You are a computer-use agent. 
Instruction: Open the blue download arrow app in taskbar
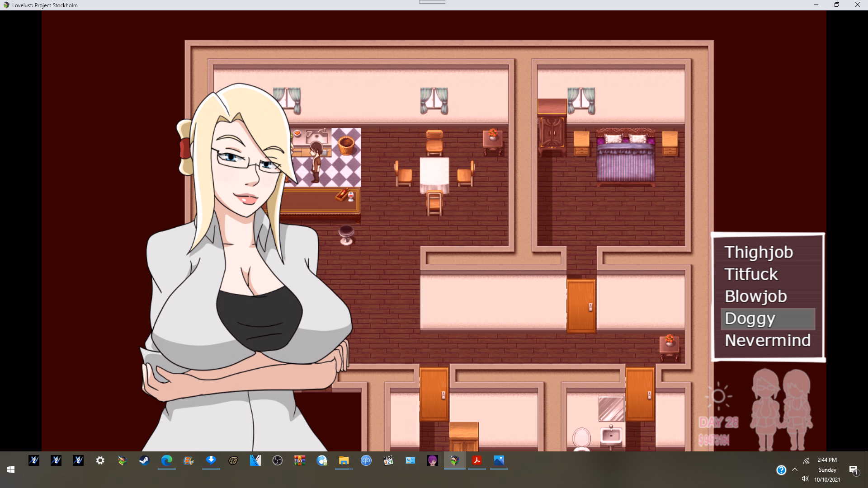[211, 460]
